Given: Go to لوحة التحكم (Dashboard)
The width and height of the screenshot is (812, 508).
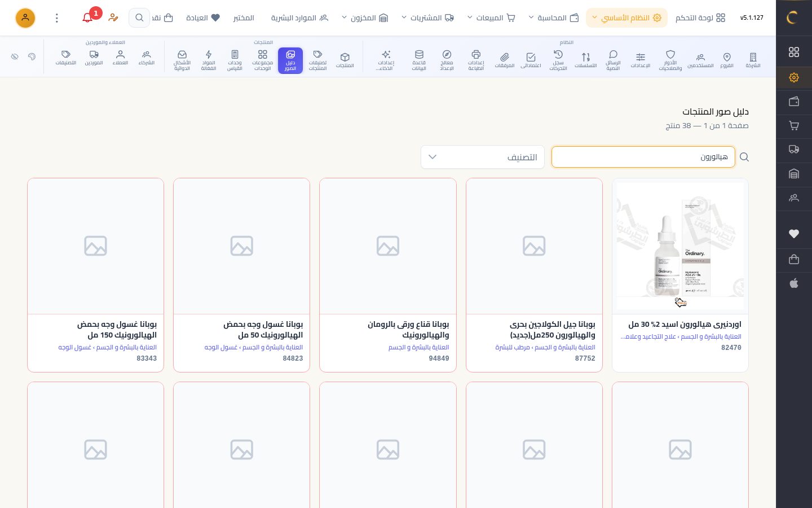Looking at the screenshot, I should pos(700,18).
